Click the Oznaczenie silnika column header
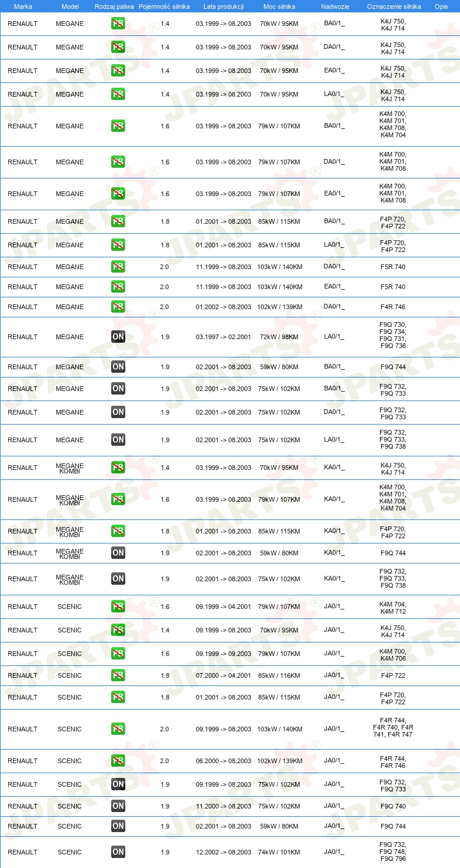 click(394, 6)
